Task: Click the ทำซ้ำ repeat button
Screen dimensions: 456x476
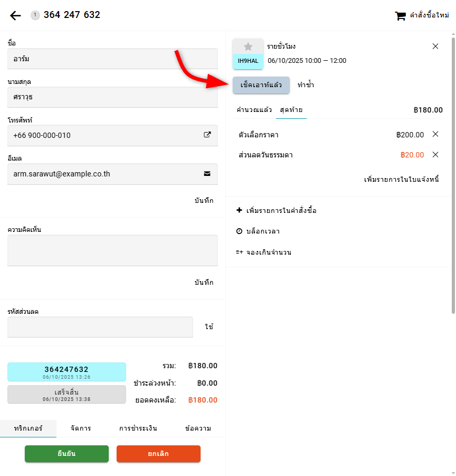Action: [306, 85]
